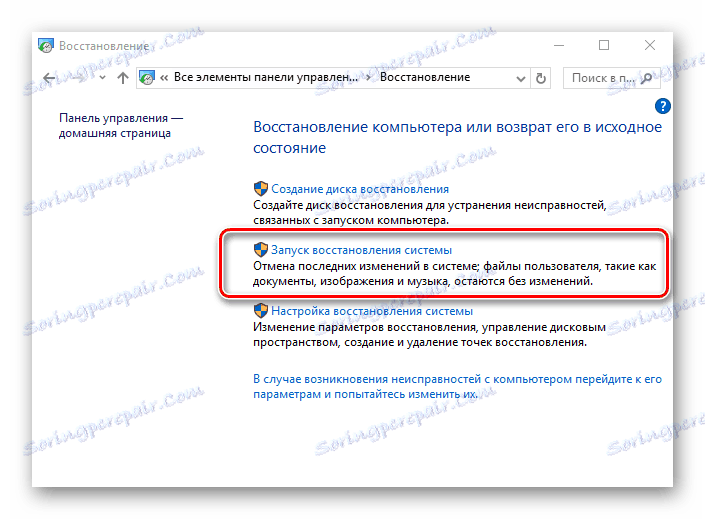Refresh the Восстановление page
The image size is (705, 519).
(x=541, y=78)
